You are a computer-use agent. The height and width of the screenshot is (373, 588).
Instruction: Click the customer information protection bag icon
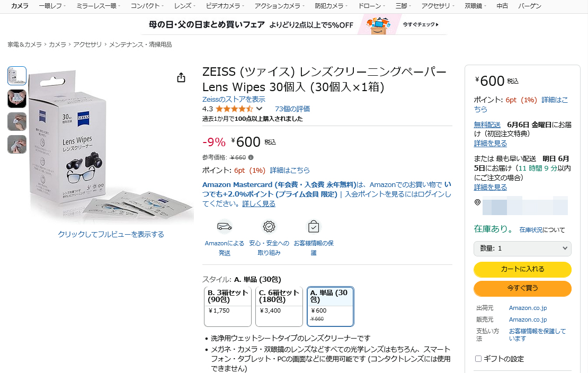click(x=314, y=227)
